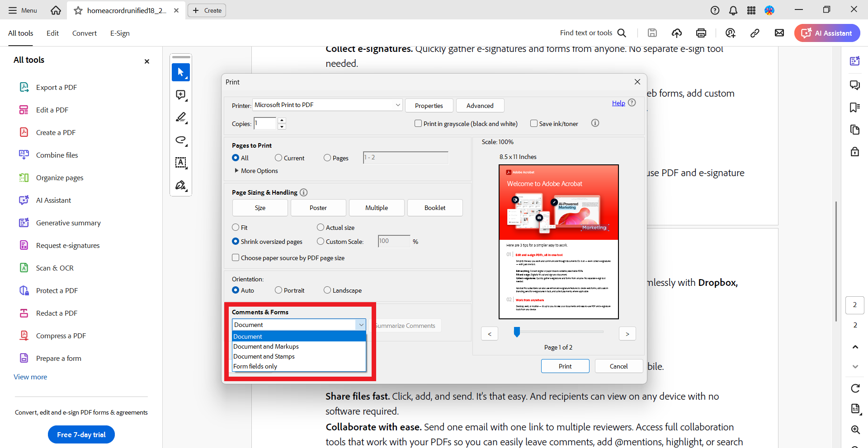Screen dimensions: 868x448
Task: Increase the Copies stepper up arrow
Action: point(282,120)
